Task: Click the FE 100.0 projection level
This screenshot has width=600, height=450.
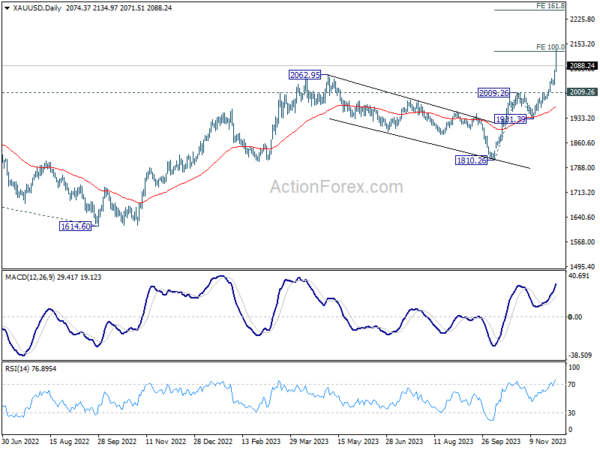Action: point(550,47)
